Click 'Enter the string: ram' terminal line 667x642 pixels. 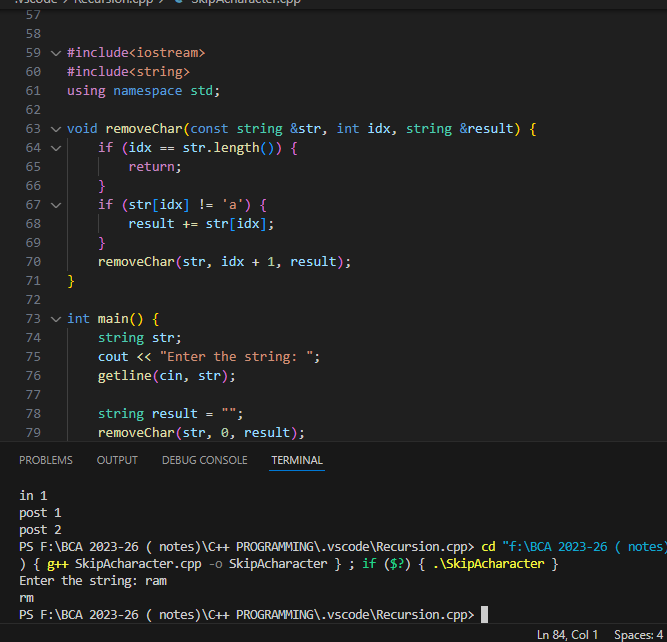coord(93,581)
